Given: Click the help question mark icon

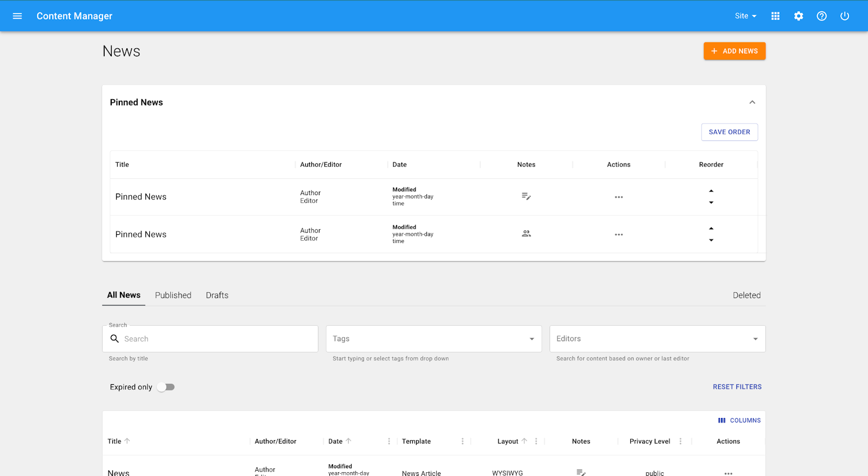Looking at the screenshot, I should pos(821,16).
